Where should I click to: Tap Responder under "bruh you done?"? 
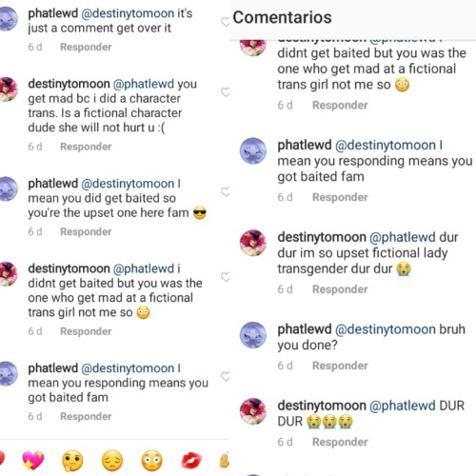click(340, 366)
